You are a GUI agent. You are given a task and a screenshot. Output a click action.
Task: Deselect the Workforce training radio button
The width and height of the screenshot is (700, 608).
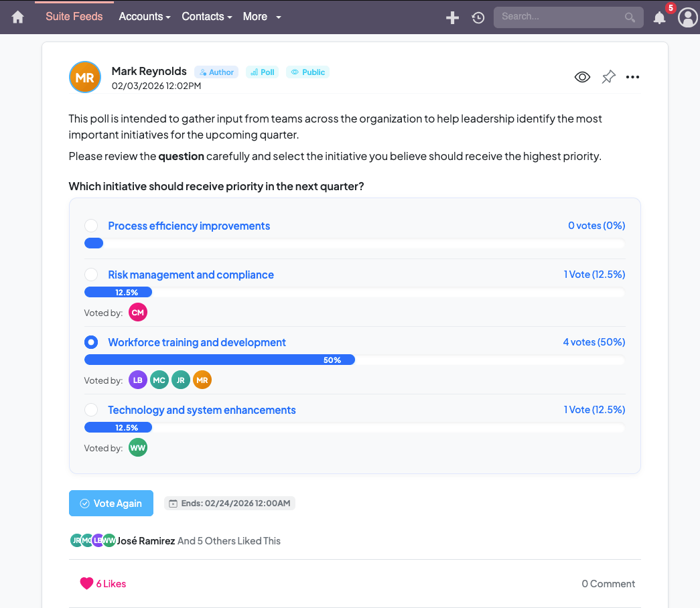pyautogui.click(x=90, y=342)
